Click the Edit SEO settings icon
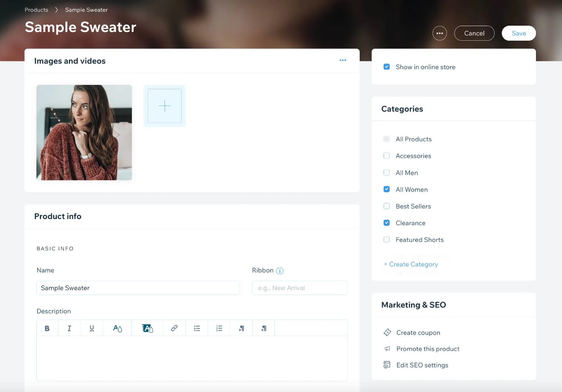 pos(387,365)
